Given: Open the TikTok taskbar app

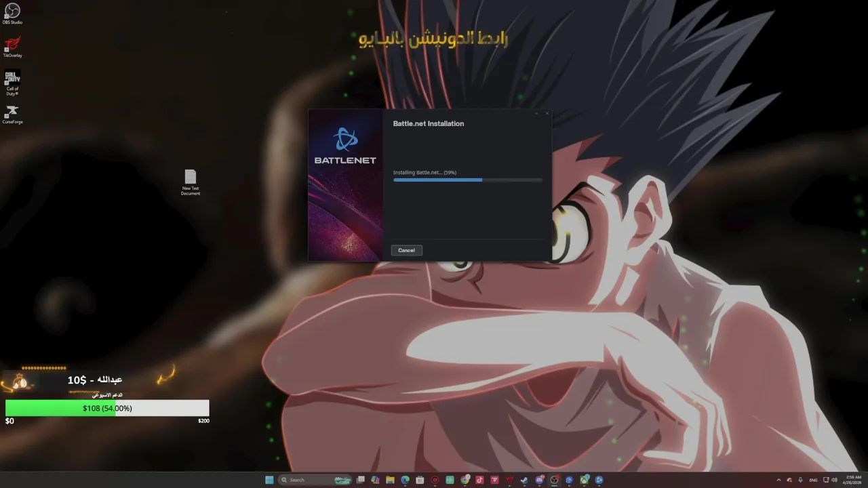Looking at the screenshot, I should [479, 480].
